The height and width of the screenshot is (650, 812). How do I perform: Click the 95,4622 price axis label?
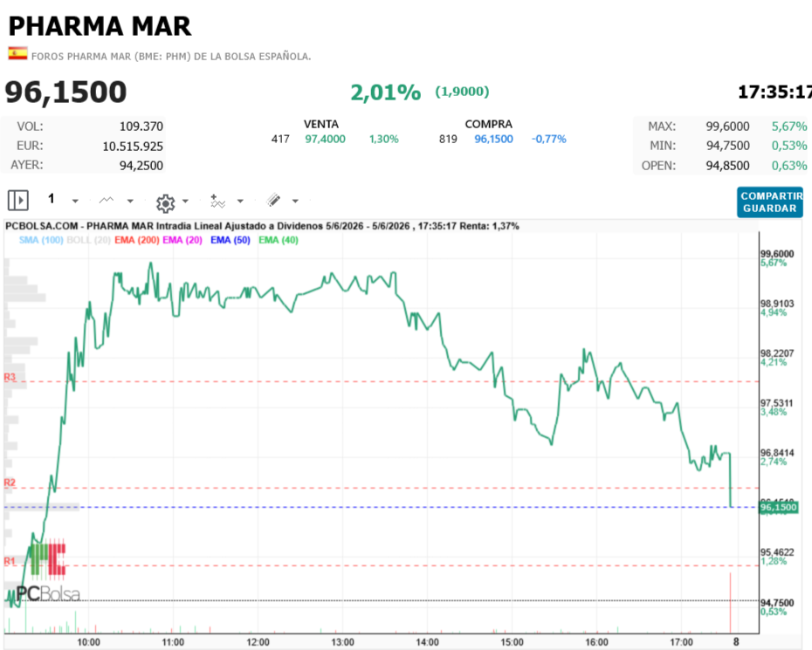click(777, 552)
